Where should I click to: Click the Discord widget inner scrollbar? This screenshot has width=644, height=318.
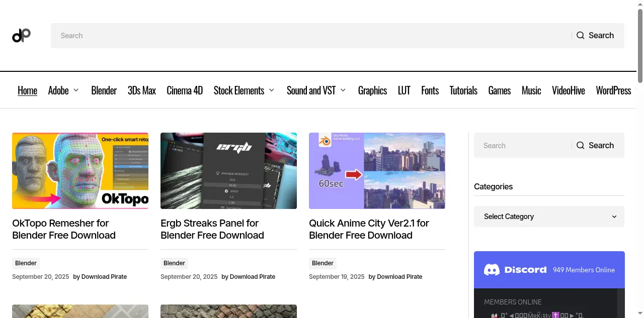pos(621,303)
